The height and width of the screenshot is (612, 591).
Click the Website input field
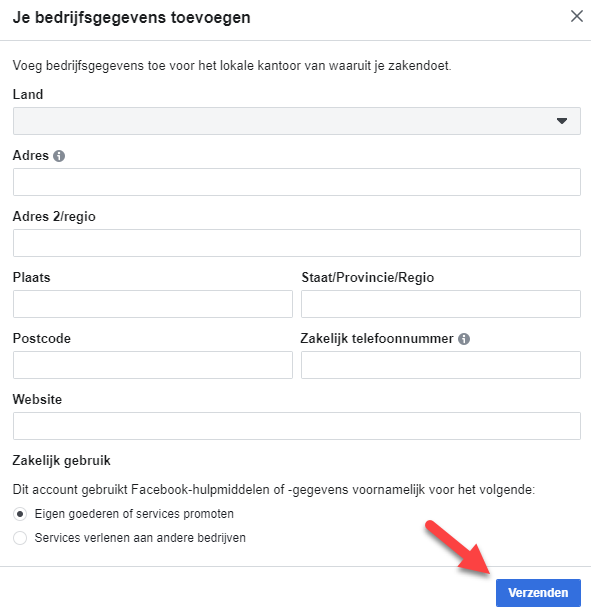297,426
